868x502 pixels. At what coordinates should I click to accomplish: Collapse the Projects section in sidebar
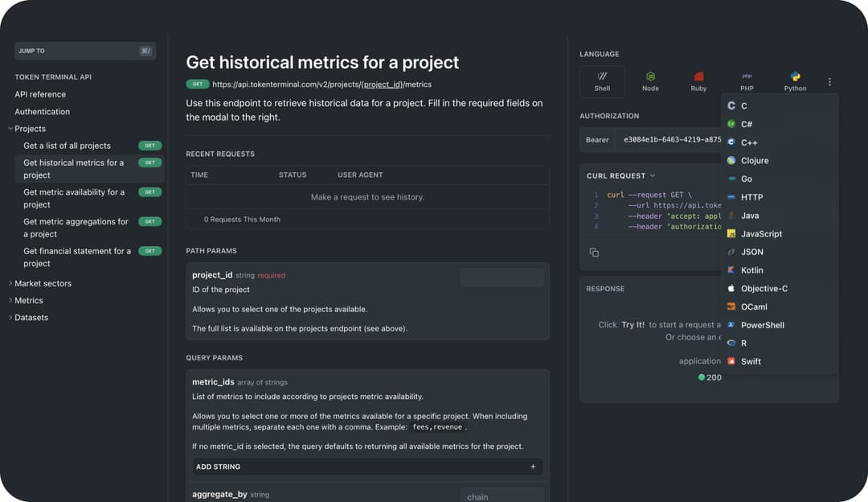(x=10, y=129)
